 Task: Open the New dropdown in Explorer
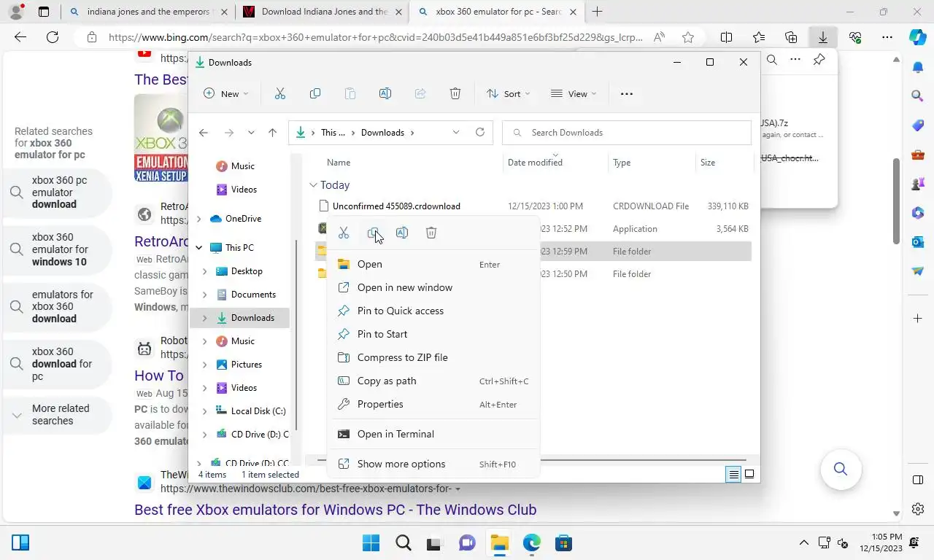pyautogui.click(x=226, y=93)
